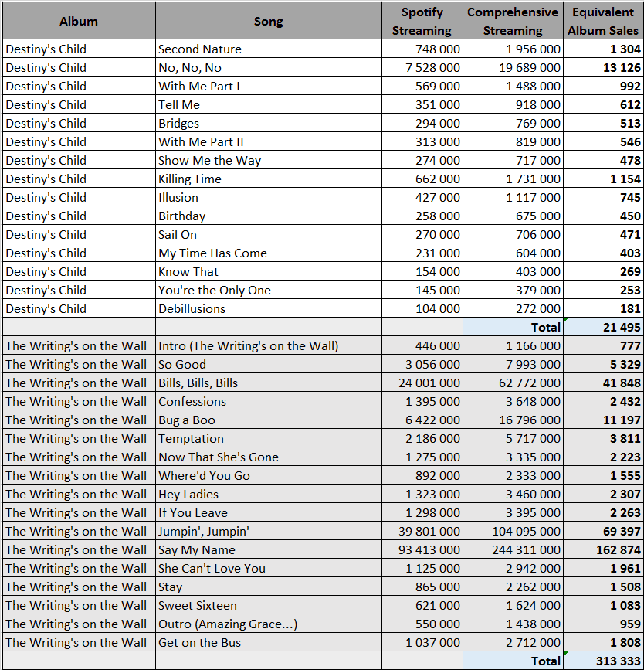Select the Spotify Streaming column header
This screenshot has width=644, height=670.
[422, 21]
